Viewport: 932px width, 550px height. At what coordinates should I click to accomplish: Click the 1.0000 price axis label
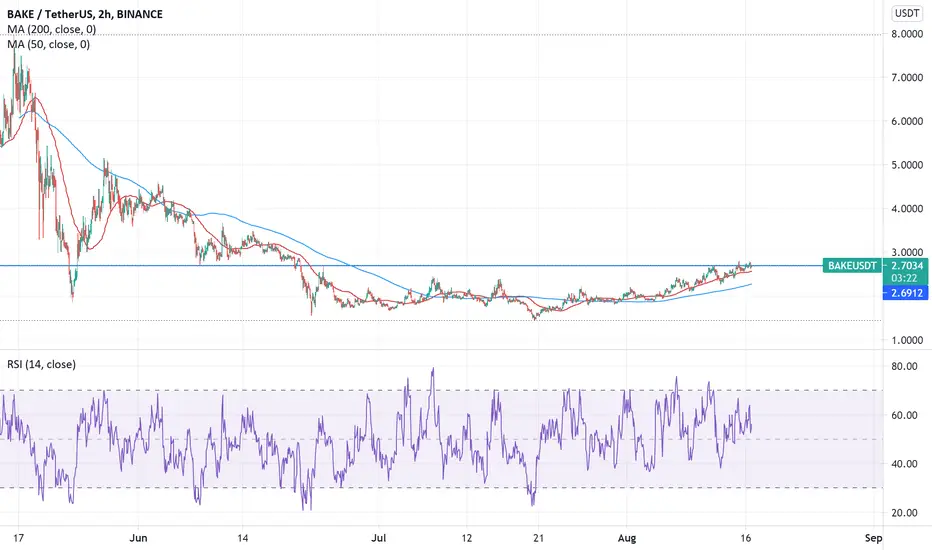click(907, 340)
